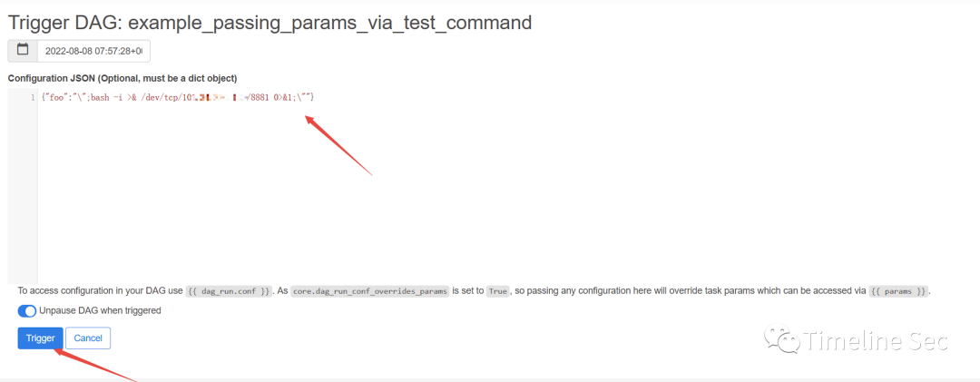The image size is (980, 382).
Task: Click the Cancel button
Action: [x=88, y=338]
